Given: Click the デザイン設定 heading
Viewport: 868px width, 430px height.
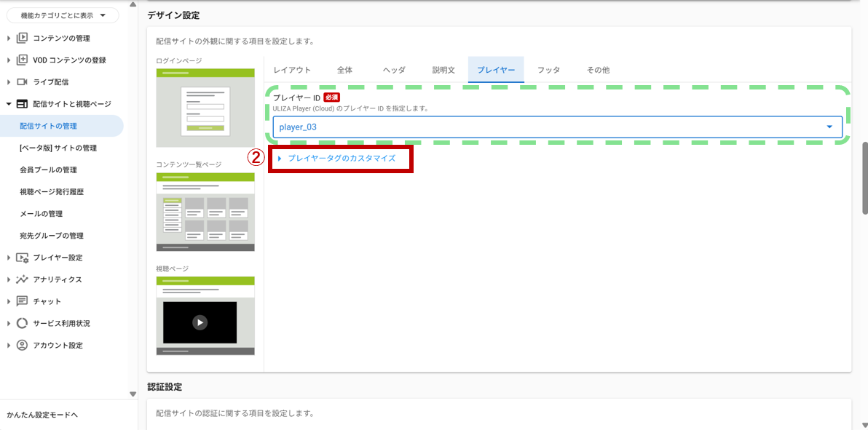Looking at the screenshot, I should point(173,15).
